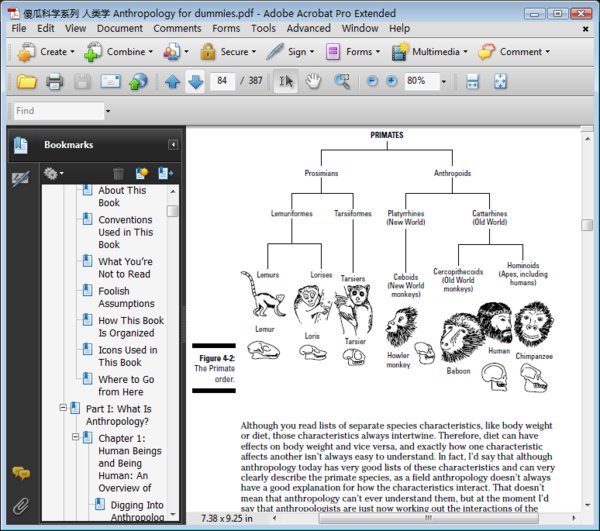Click the Create PDF icon

(x=26, y=52)
